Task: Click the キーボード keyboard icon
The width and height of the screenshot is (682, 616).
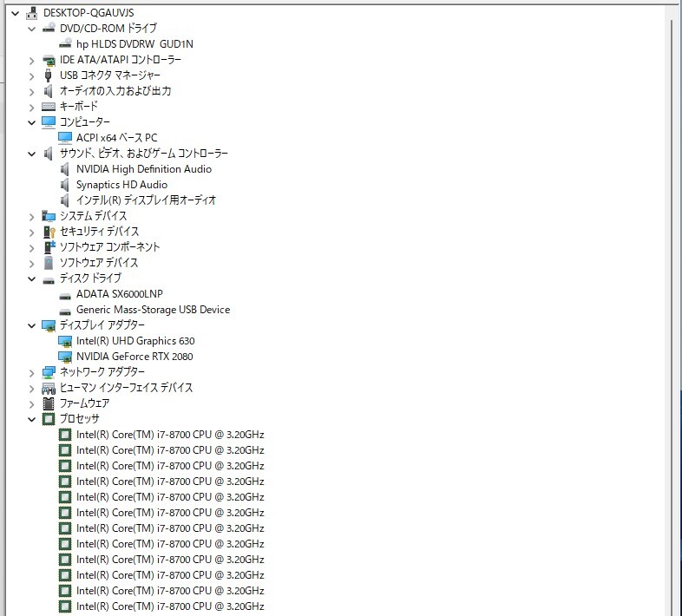Action: point(49,107)
